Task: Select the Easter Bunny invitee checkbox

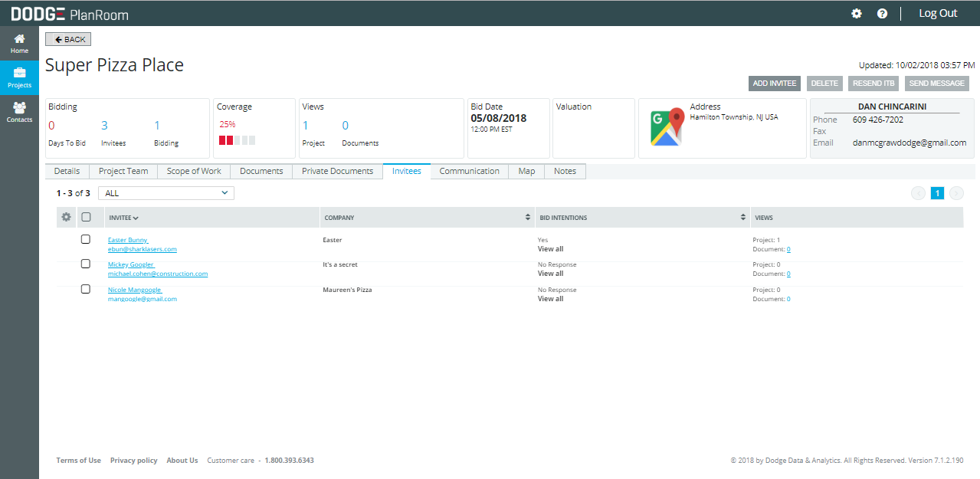Action: pyautogui.click(x=86, y=240)
